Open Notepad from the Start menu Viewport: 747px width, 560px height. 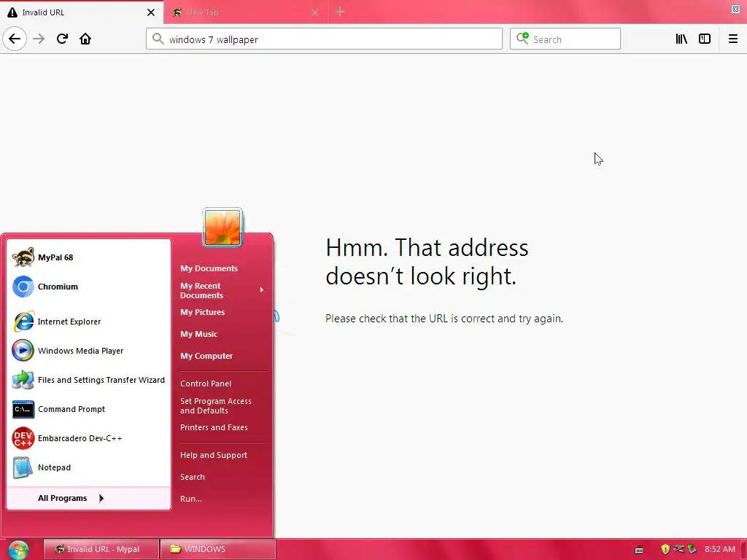pyautogui.click(x=89, y=467)
